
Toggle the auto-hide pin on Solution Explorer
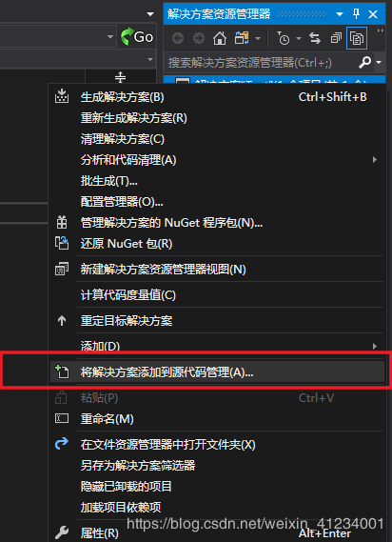click(357, 14)
